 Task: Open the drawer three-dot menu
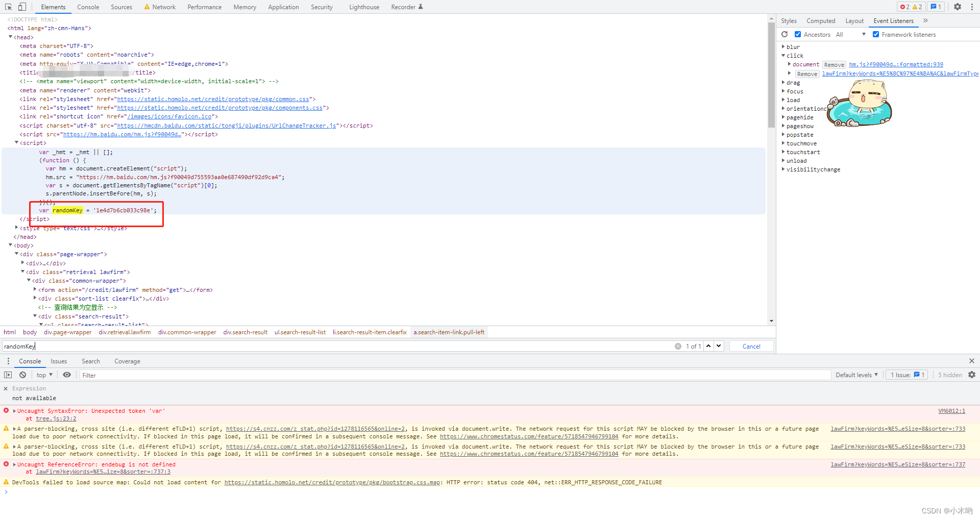tap(8, 361)
